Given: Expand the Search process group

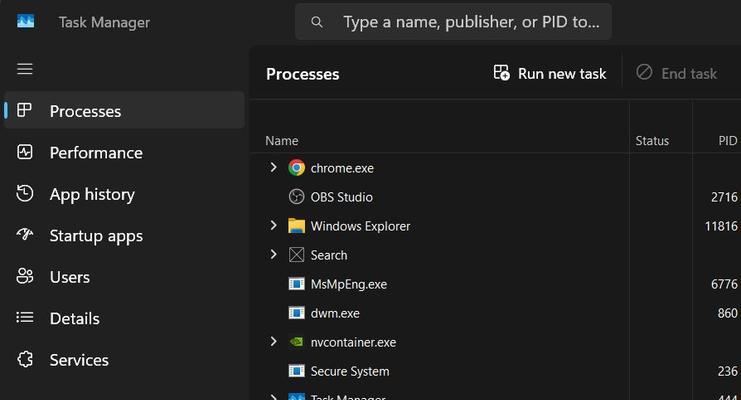Looking at the screenshot, I should tap(273, 254).
